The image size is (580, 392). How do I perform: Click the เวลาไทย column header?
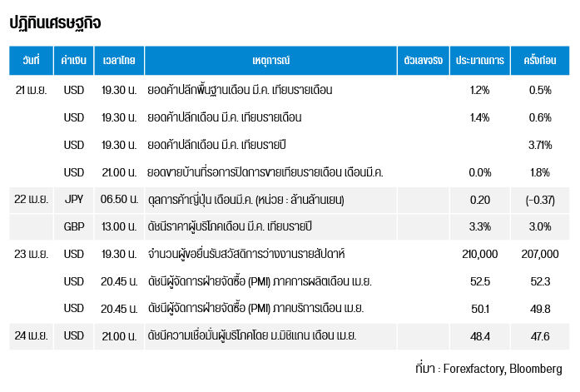(119, 62)
